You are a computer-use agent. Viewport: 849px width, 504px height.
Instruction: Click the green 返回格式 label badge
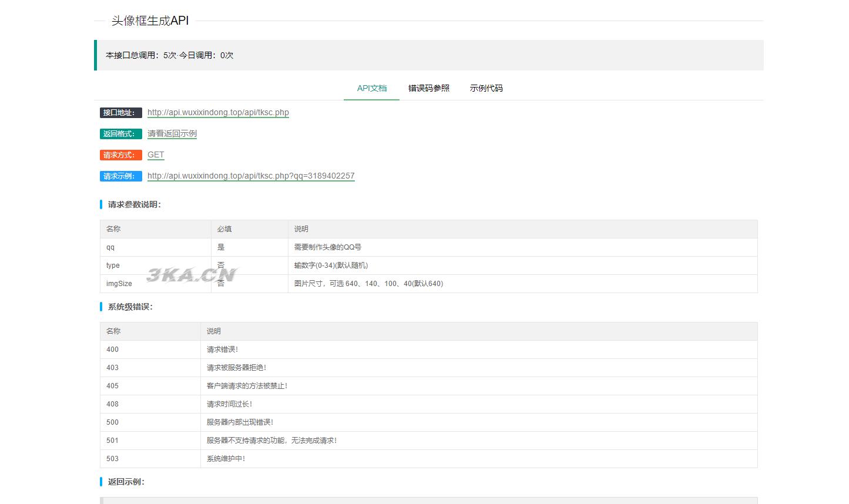pyautogui.click(x=120, y=134)
